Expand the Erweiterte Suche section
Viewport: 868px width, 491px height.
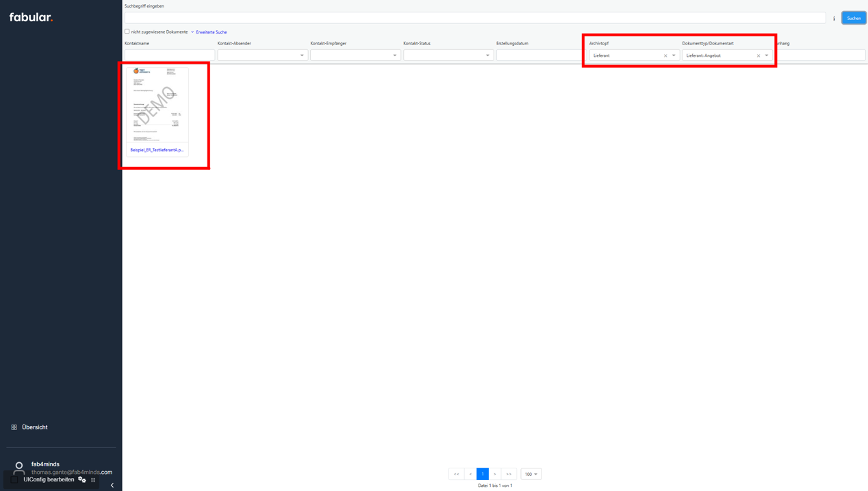210,32
